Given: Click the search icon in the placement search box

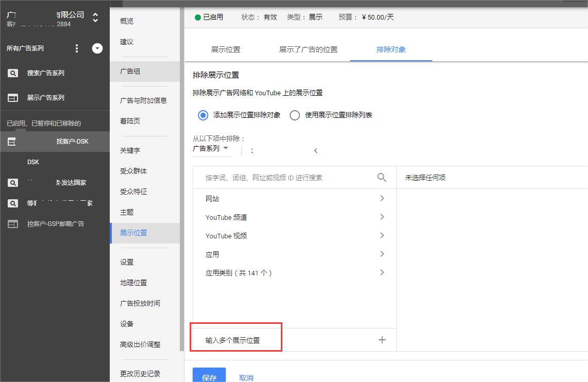Looking at the screenshot, I should tap(382, 177).
